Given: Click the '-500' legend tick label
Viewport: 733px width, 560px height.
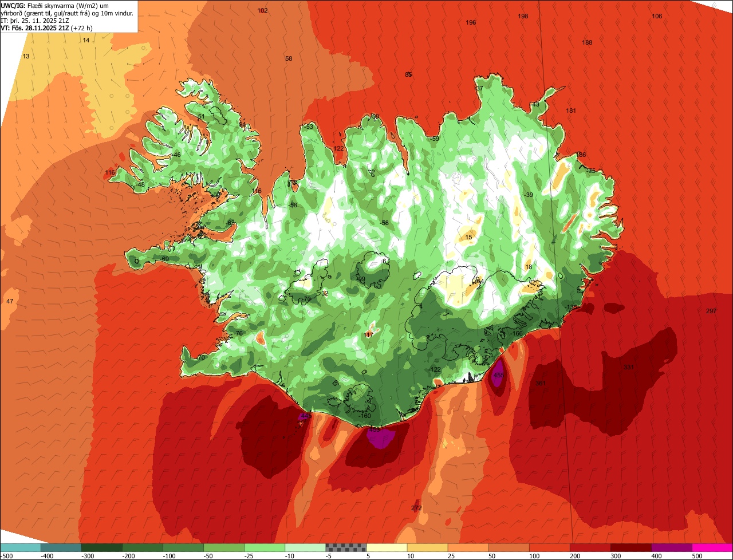Looking at the screenshot, I should (x=6, y=555).
